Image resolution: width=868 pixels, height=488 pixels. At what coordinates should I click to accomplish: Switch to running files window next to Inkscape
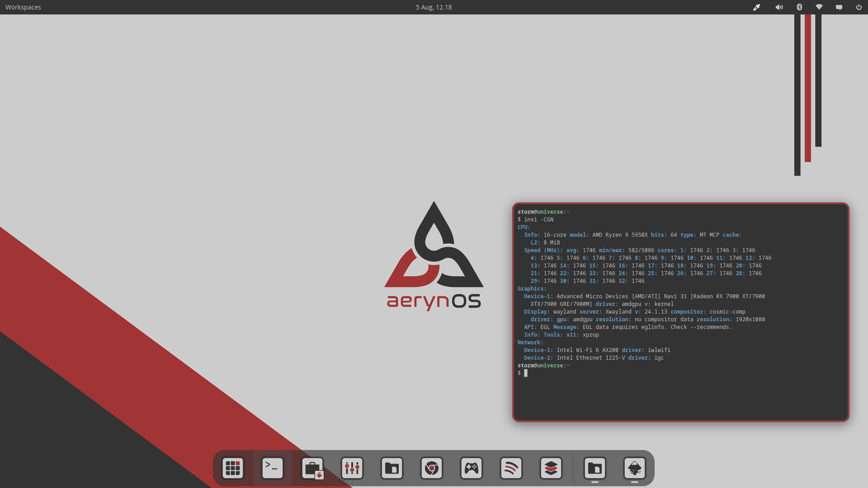[x=595, y=468]
